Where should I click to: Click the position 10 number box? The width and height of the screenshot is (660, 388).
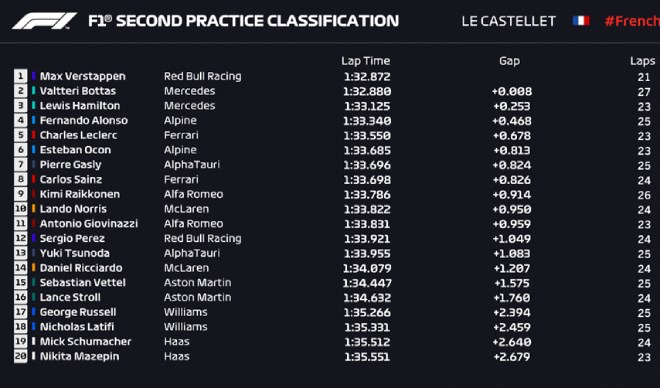20,209
